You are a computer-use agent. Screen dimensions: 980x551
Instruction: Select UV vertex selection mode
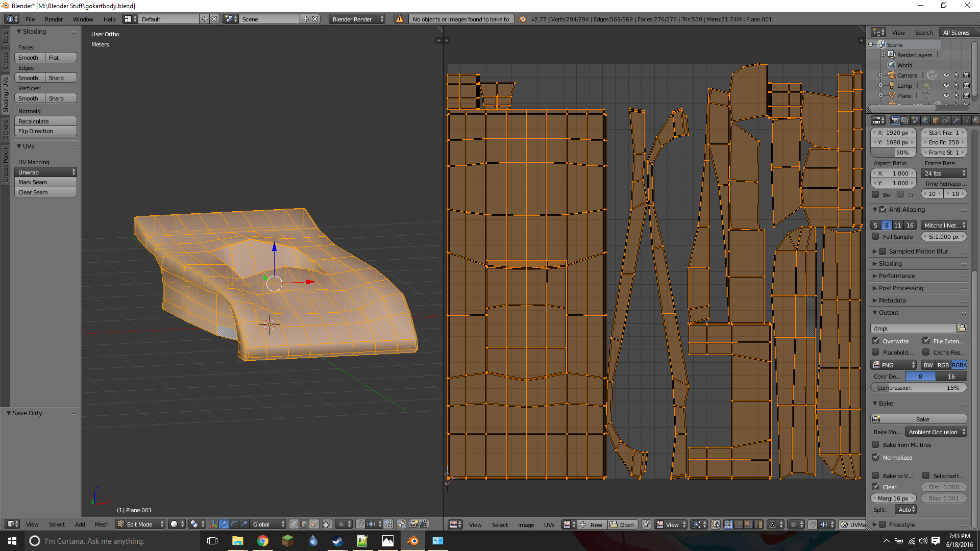(x=728, y=524)
